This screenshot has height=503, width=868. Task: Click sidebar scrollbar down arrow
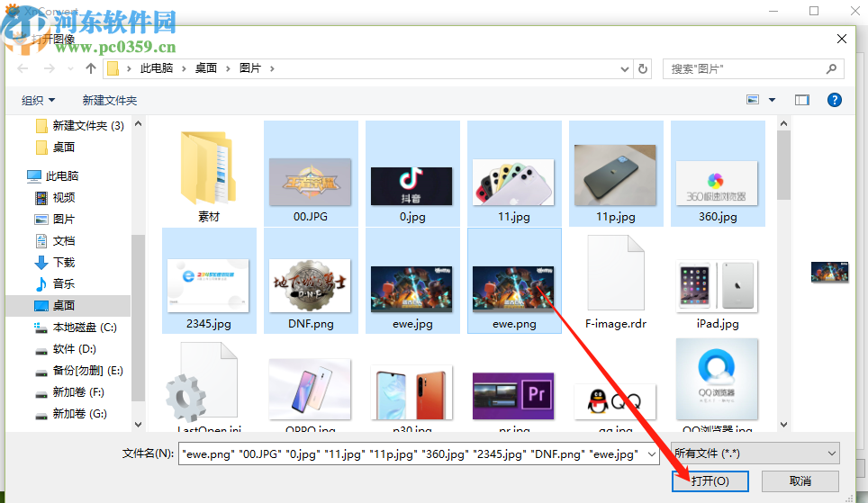click(x=138, y=425)
